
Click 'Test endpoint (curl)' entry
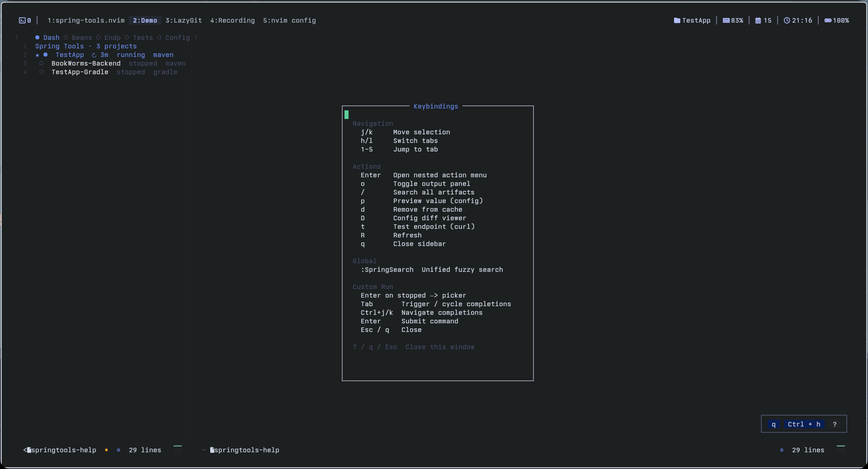click(x=434, y=227)
